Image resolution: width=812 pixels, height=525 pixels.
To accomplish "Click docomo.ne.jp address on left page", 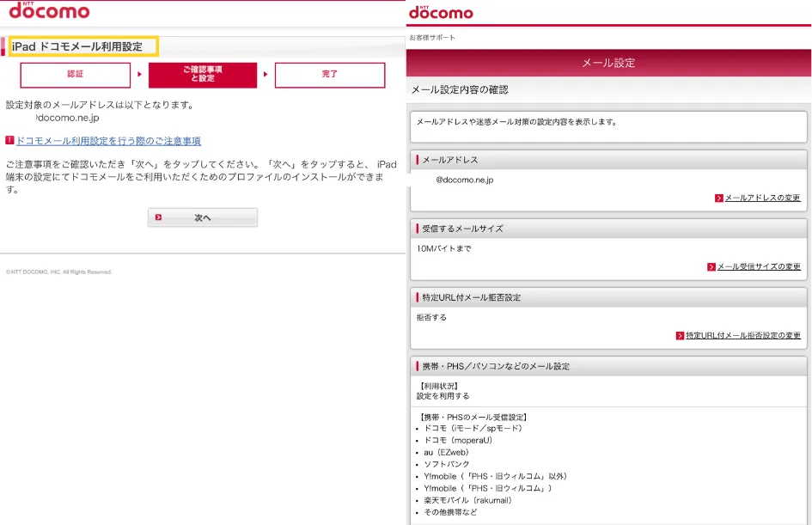I will pos(68,118).
